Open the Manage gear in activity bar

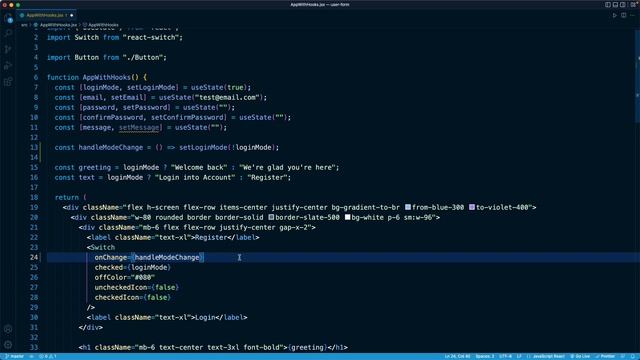(x=8, y=345)
